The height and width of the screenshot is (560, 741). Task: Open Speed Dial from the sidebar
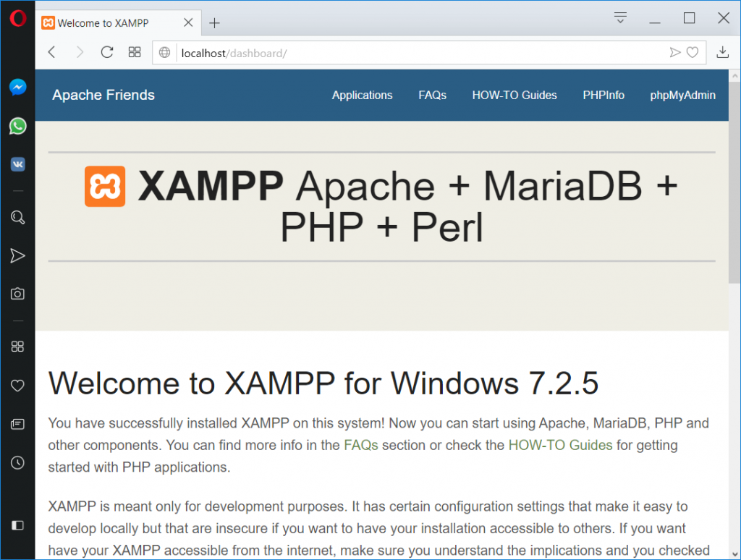click(17, 347)
